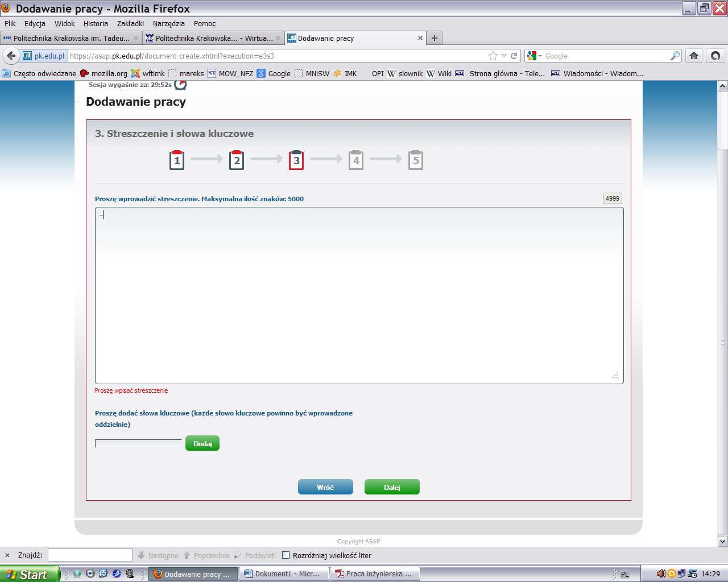Open the Widok menu
This screenshot has height=582, width=728.
click(64, 23)
